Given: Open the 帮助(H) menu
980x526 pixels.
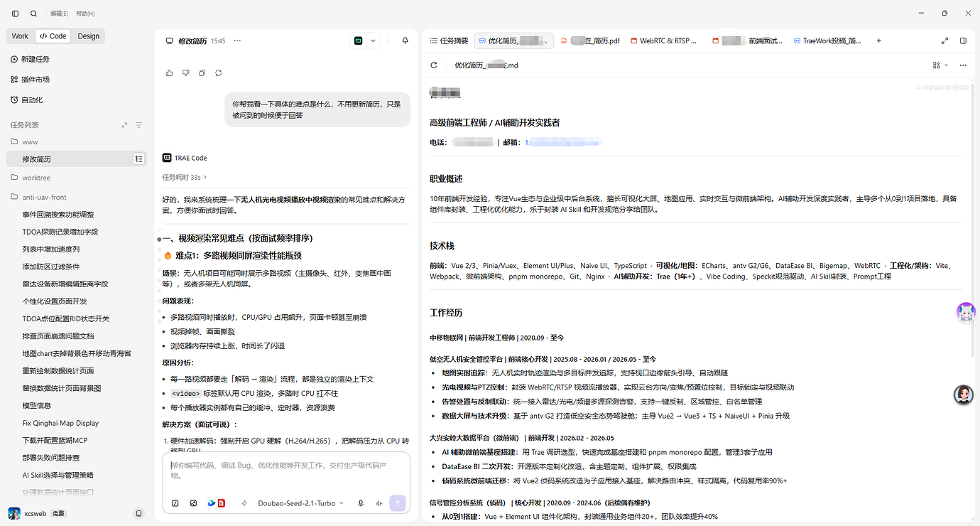Looking at the screenshot, I should coord(85,14).
